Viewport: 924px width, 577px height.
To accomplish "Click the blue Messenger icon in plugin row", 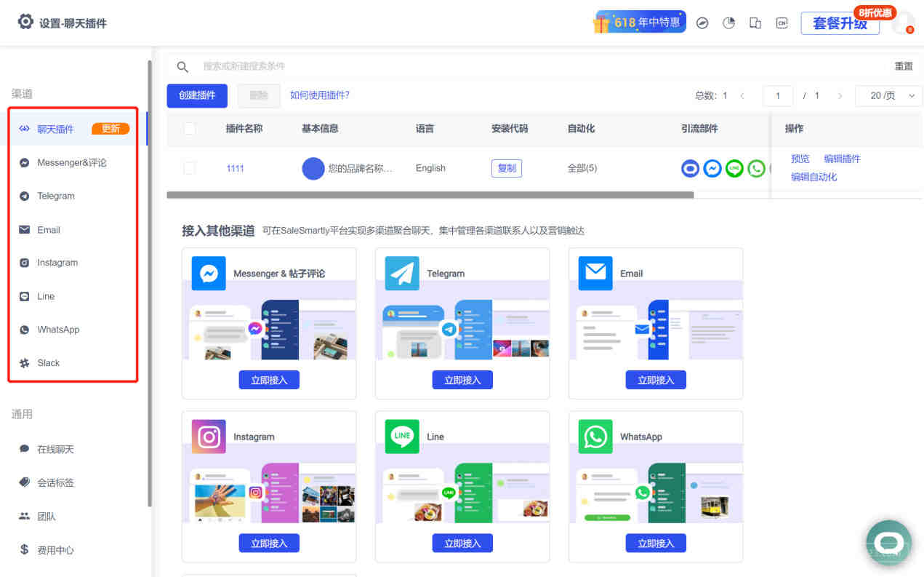I will 712,168.
